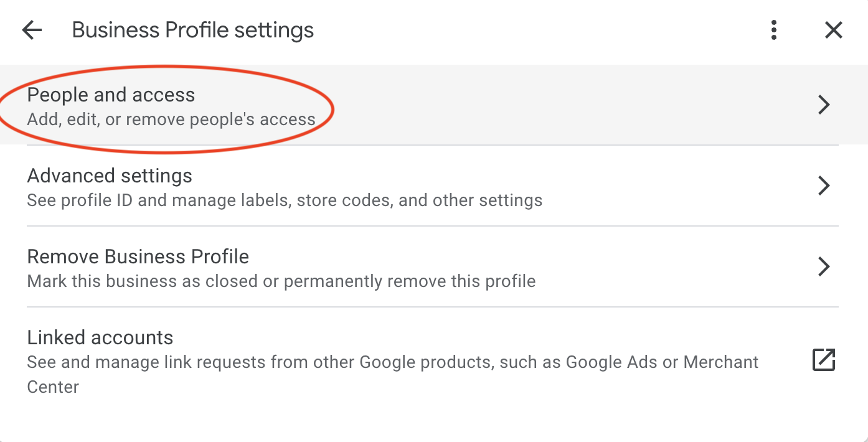
Task: Close the Business Profile settings dialog
Action: tap(833, 30)
